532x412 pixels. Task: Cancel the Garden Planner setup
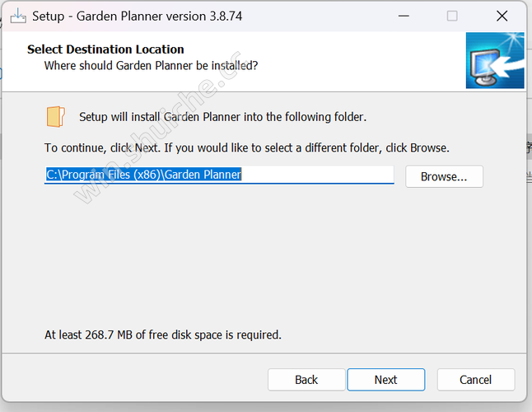point(476,379)
